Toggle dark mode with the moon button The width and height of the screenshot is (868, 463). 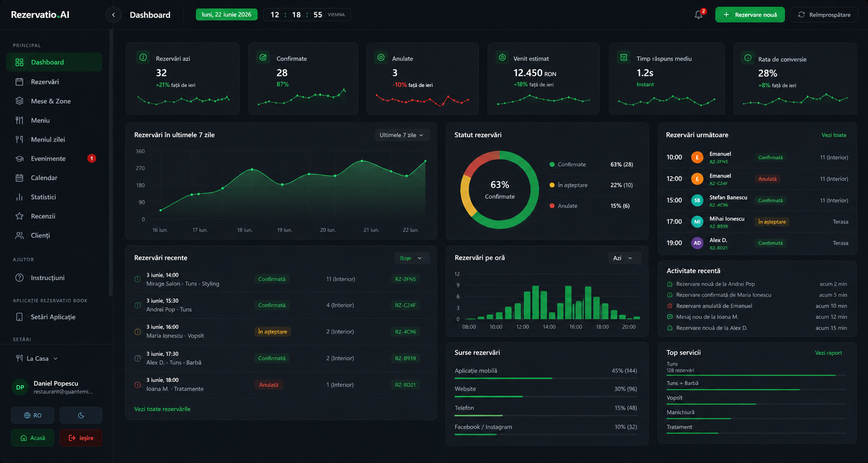81,415
